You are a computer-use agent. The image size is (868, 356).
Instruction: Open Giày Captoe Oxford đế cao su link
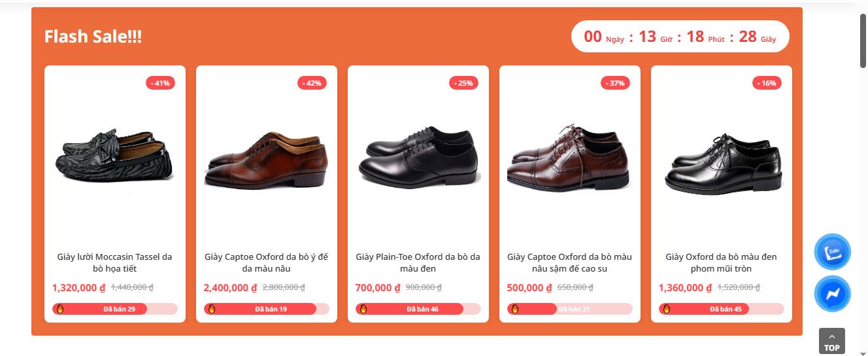pos(569,262)
